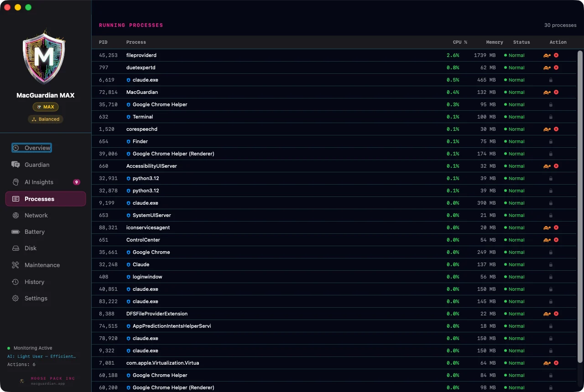584x392 pixels.
Task: Click the 'Monitoring Active' status text
Action: [33, 348]
